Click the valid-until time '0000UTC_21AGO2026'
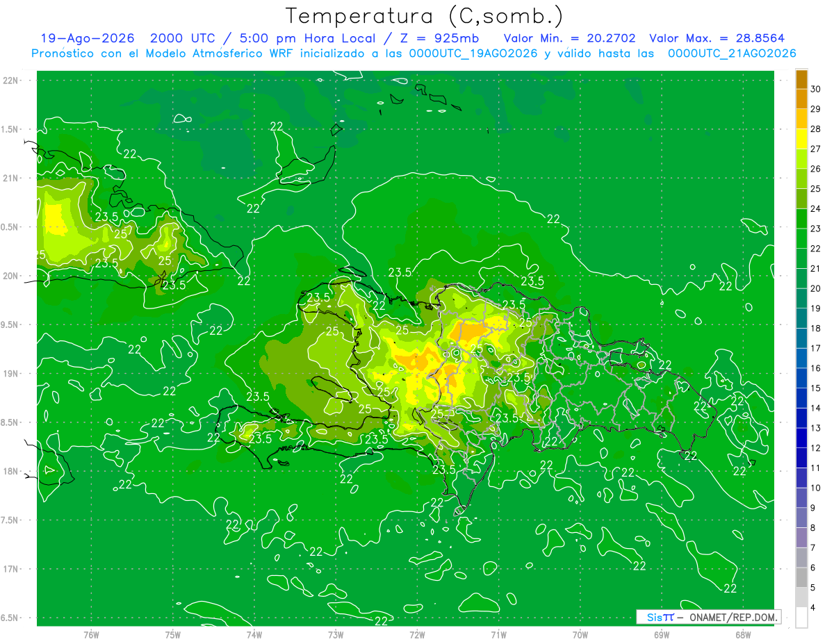The image size is (834, 644). click(x=732, y=53)
